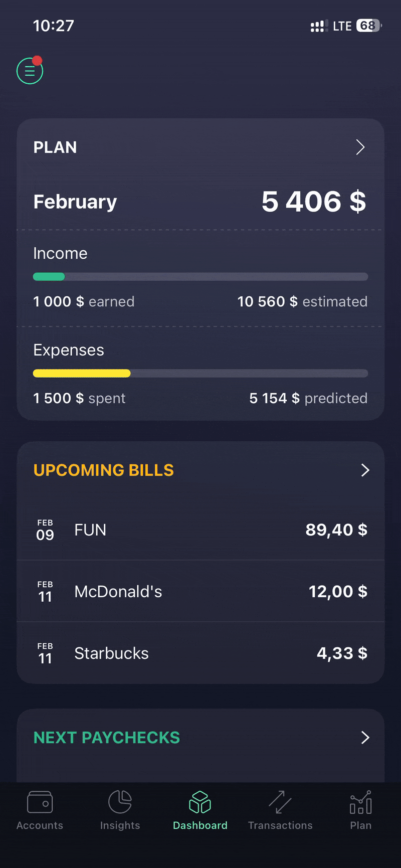Tap the Accounts wallet icon

[40, 802]
